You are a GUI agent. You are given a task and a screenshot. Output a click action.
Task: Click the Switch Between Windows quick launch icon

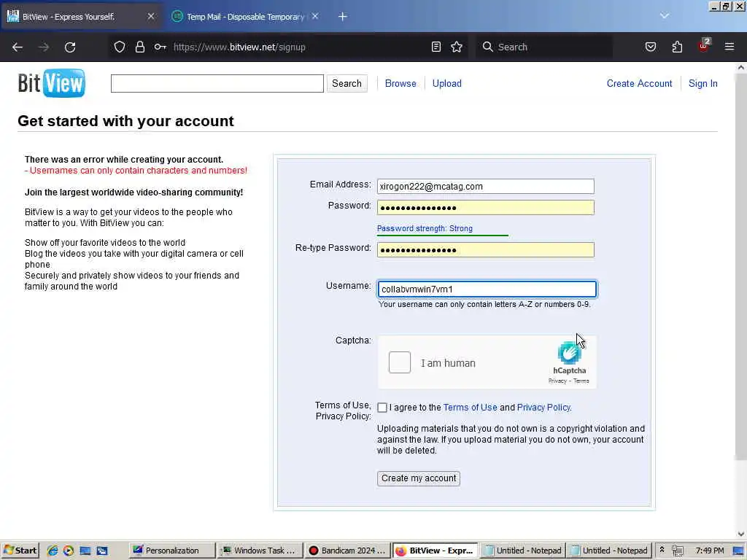tap(102, 551)
